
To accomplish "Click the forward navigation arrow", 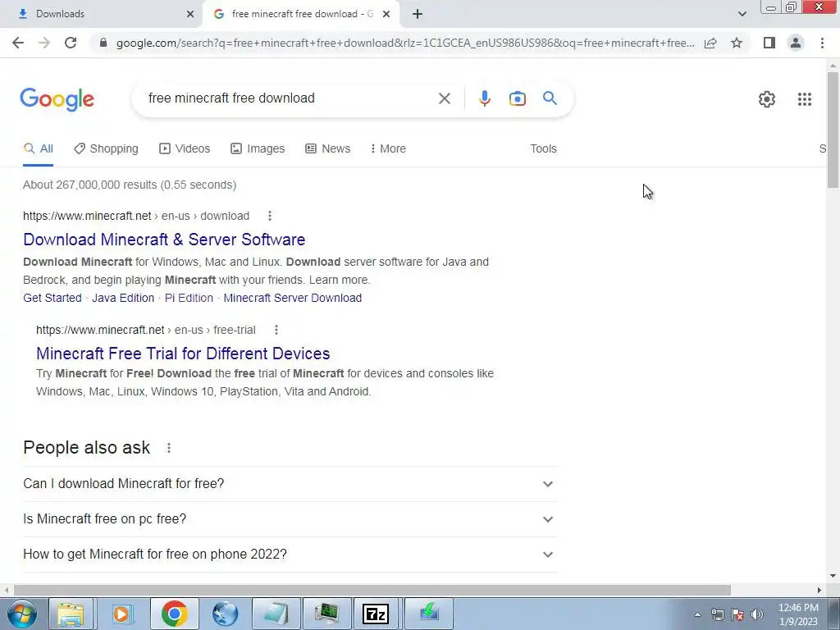I will 44,43.
